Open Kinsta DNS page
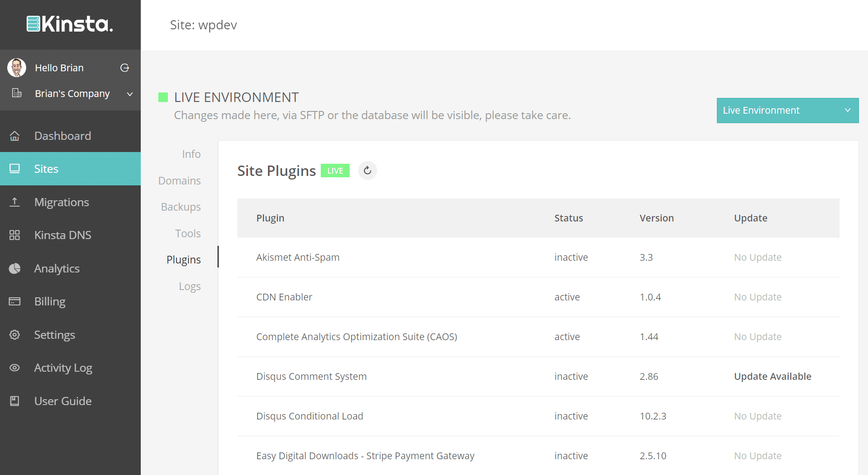This screenshot has height=475, width=868. tap(70, 235)
